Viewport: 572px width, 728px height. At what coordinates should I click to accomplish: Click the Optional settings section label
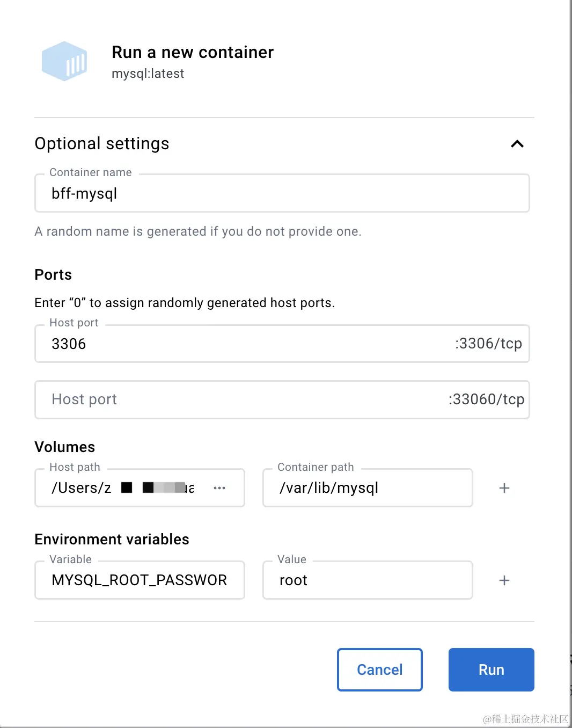(101, 143)
